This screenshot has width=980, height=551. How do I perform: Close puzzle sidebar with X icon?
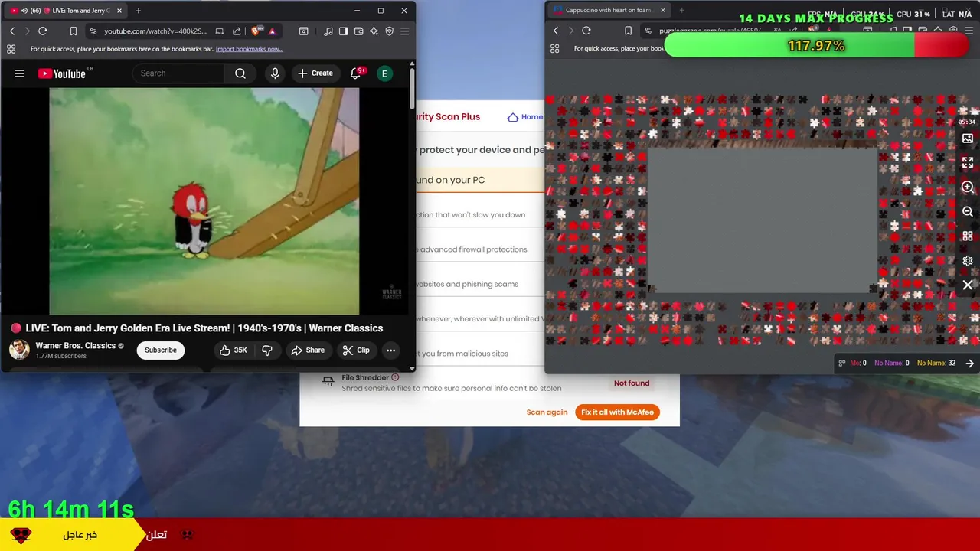968,285
